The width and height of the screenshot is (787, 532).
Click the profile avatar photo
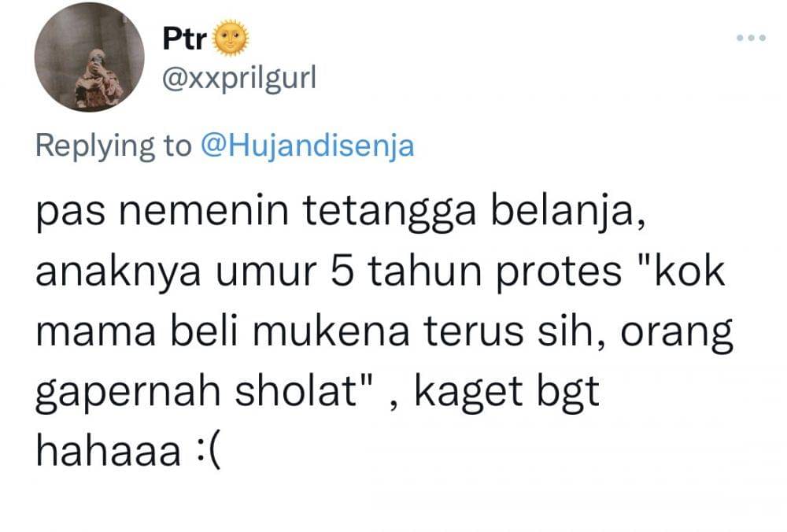[x=90, y=57]
